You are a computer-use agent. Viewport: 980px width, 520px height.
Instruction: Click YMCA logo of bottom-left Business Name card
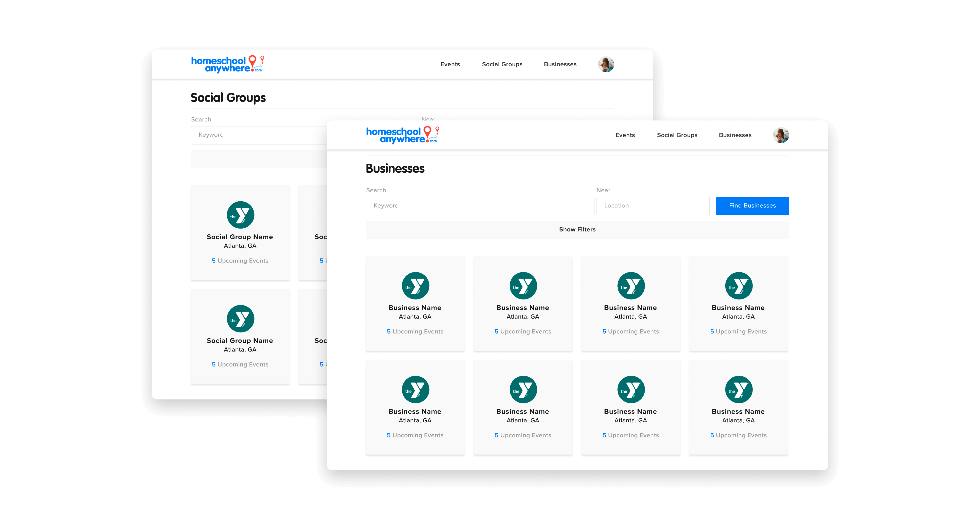(415, 390)
